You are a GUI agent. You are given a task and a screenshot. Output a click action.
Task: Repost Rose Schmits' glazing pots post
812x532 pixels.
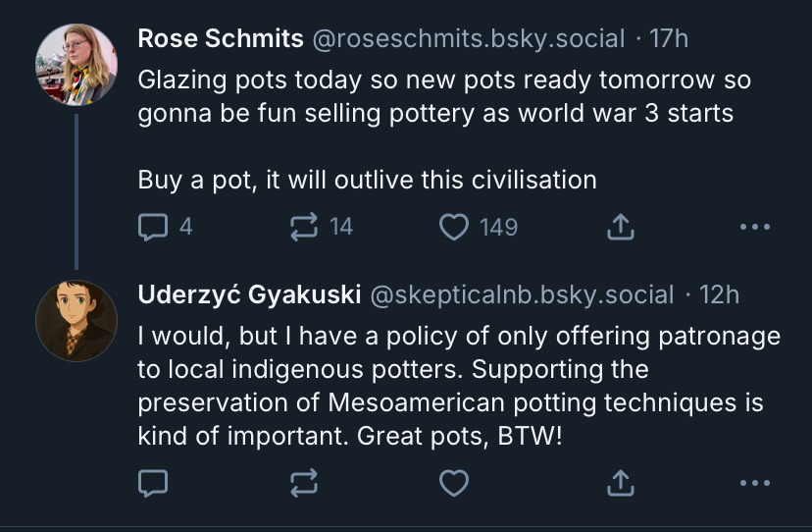306,228
